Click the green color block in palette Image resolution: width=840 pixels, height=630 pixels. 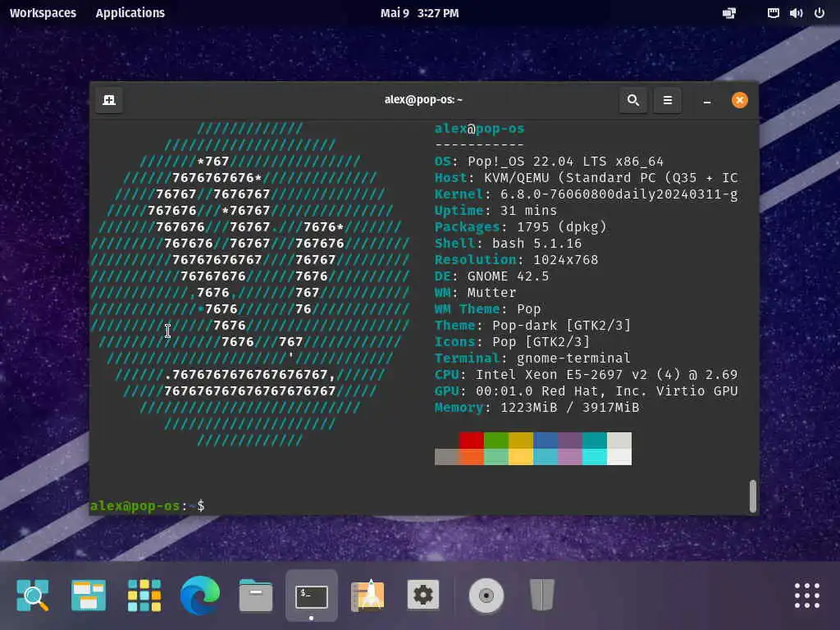click(x=496, y=441)
